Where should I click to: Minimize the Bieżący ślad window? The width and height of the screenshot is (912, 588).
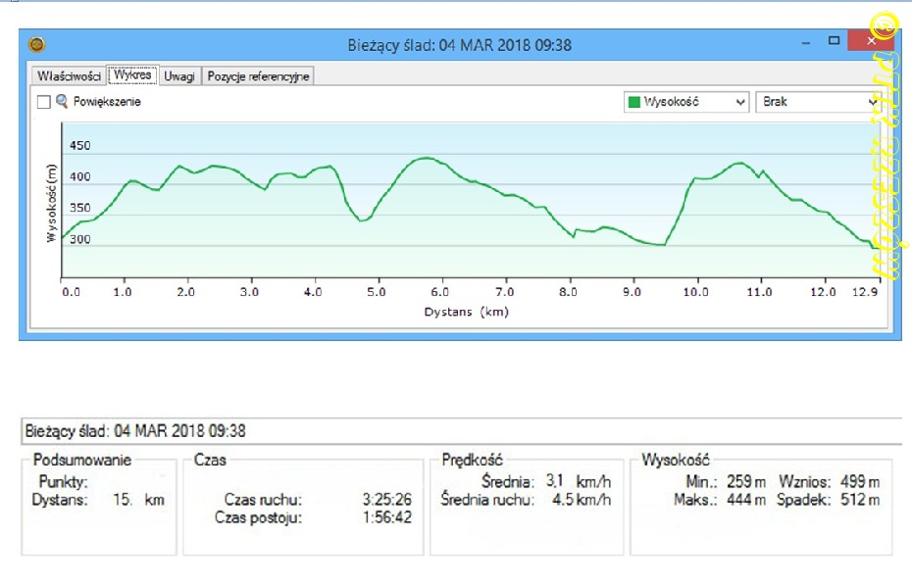click(x=804, y=44)
